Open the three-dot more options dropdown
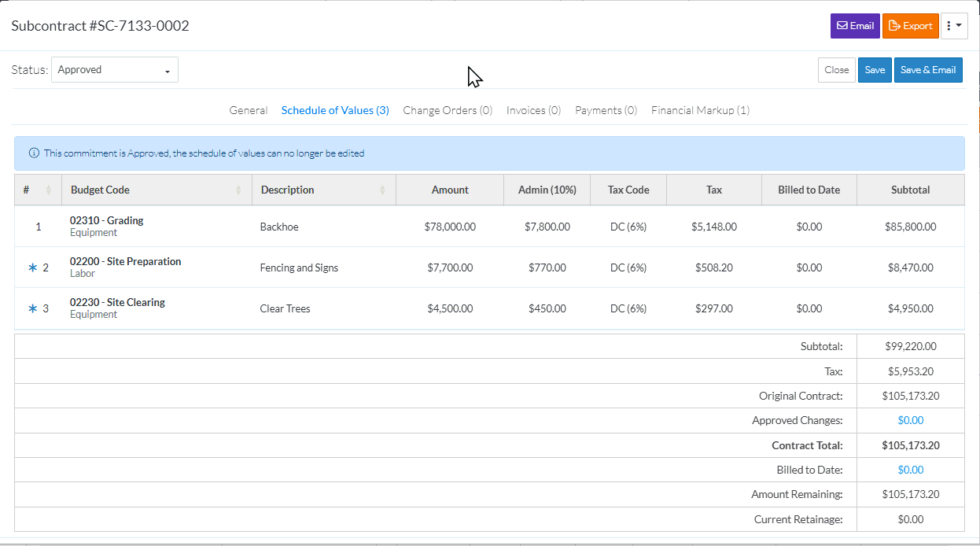The height and width of the screenshot is (546, 980). pyautogui.click(x=954, y=26)
